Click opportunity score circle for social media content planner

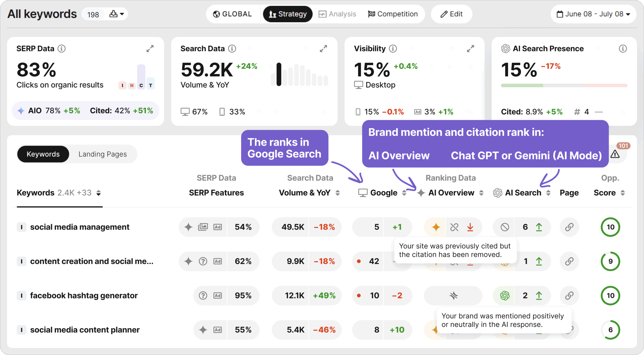[x=610, y=330]
